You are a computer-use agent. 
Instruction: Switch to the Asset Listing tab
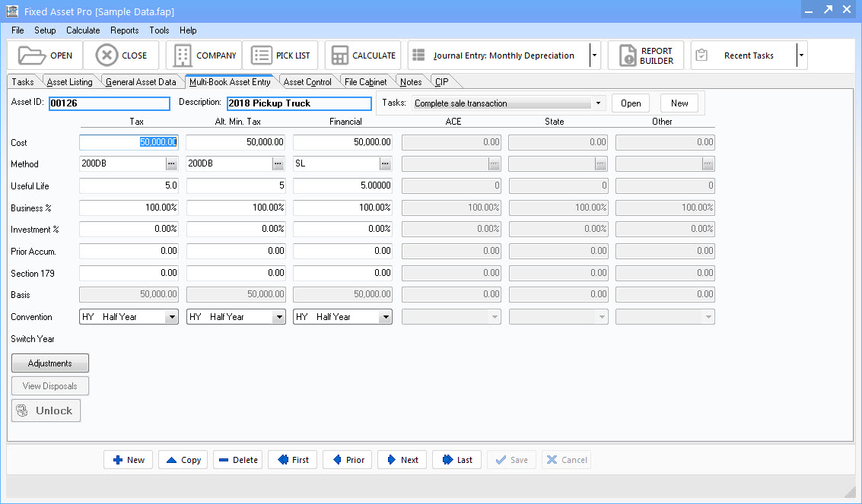(x=69, y=81)
